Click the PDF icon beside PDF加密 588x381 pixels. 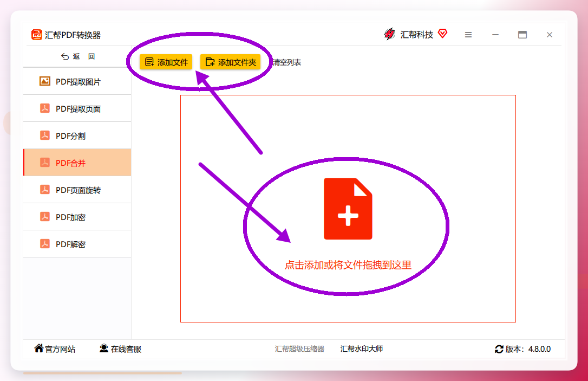(x=45, y=217)
